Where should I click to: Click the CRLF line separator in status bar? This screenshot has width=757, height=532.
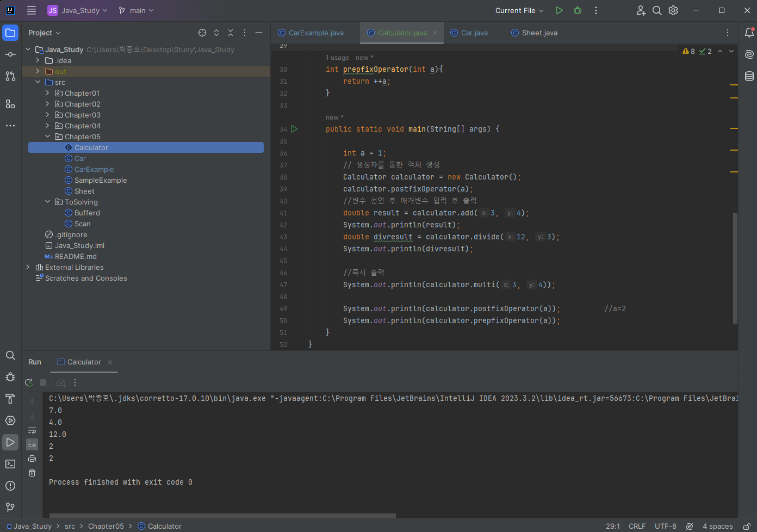click(x=637, y=526)
